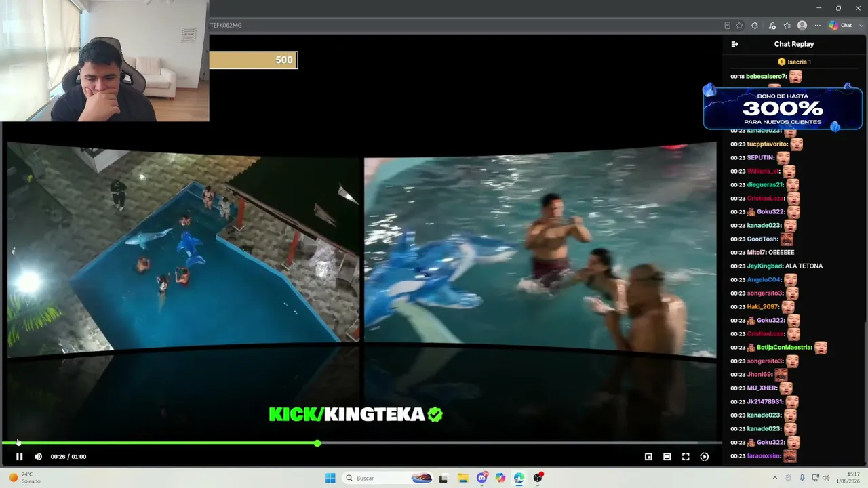Click the emote next to GoodTosh

pyautogui.click(x=787, y=239)
